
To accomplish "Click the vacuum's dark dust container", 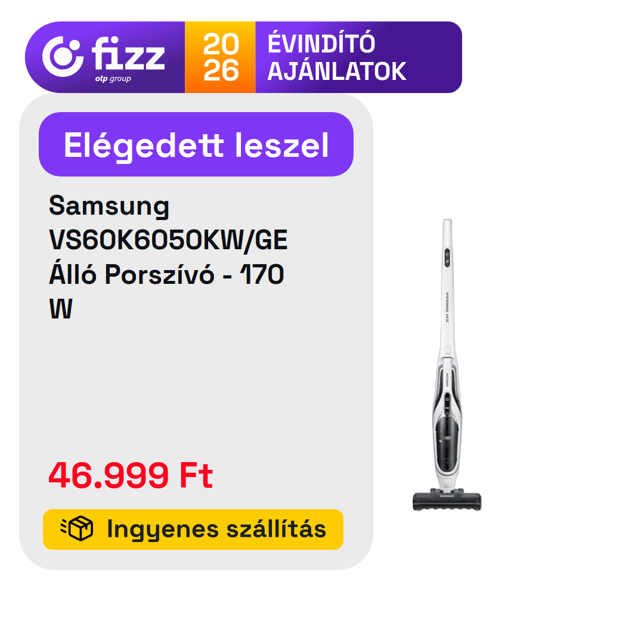I will 447,444.
